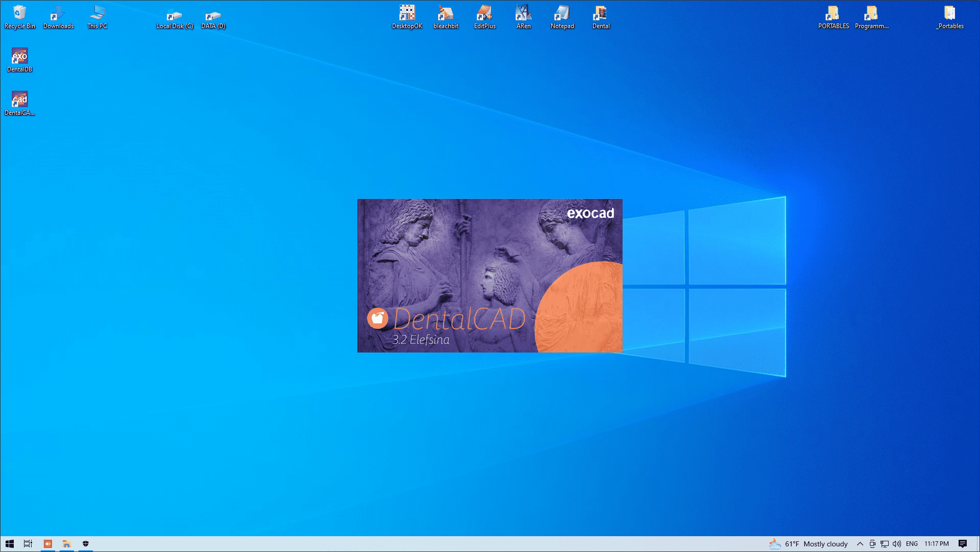
Task: Expand the hidden system tray icons chevron
Action: (x=860, y=544)
